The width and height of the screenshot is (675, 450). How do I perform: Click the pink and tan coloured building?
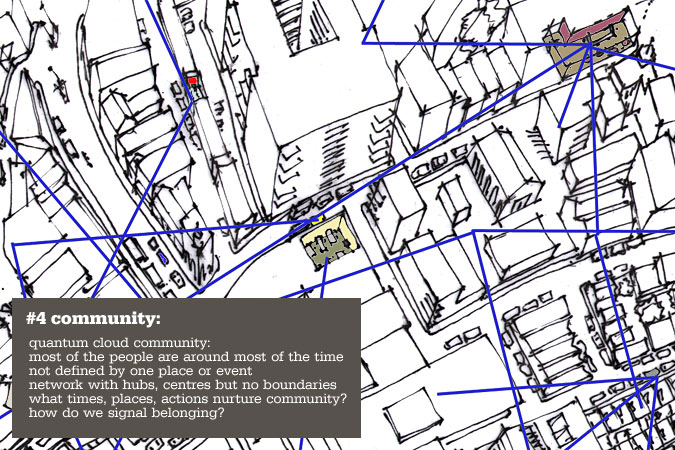[588, 44]
